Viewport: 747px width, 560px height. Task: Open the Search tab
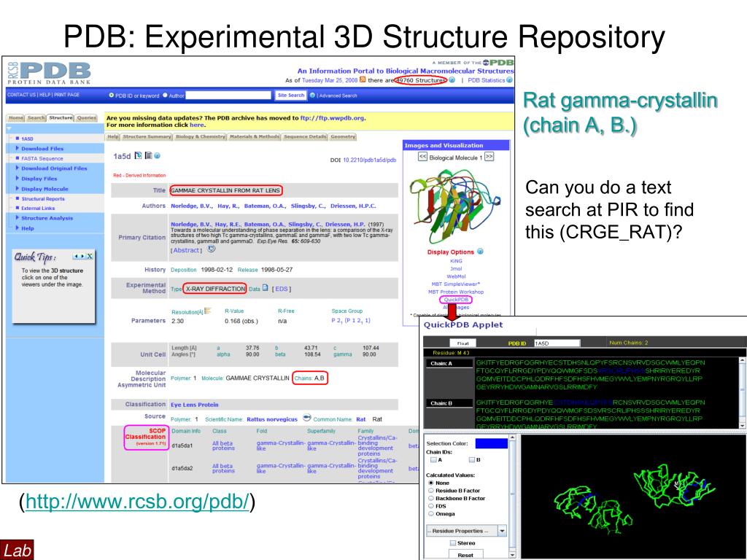pos(36,117)
